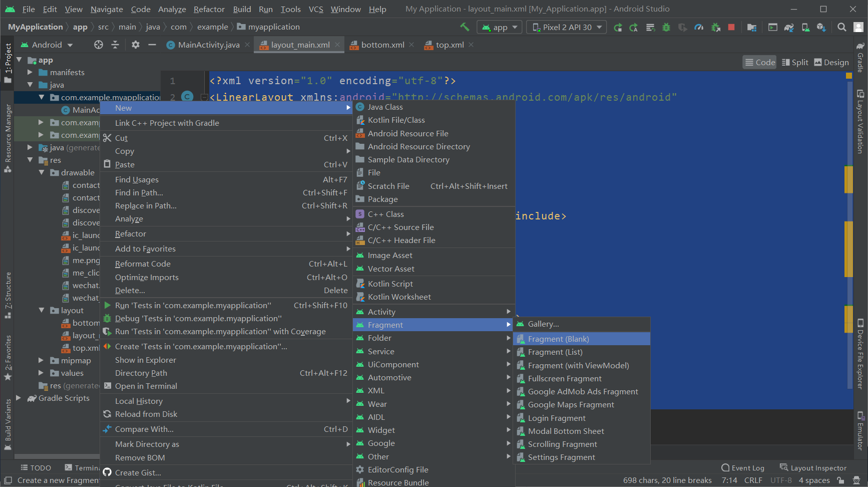Expand the mipmap folder
The height and width of the screenshot is (487, 868).
point(42,360)
